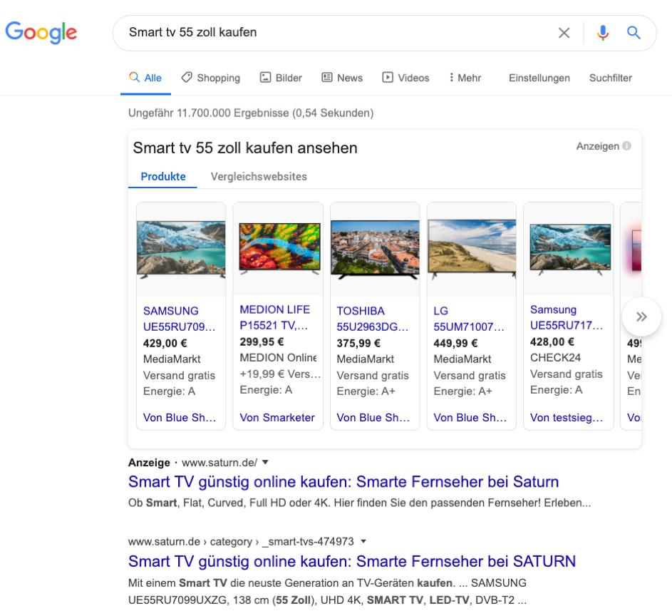Click the 'Anzeige' label above the Saturn ad
This screenshot has height=616, width=672.
[149, 463]
